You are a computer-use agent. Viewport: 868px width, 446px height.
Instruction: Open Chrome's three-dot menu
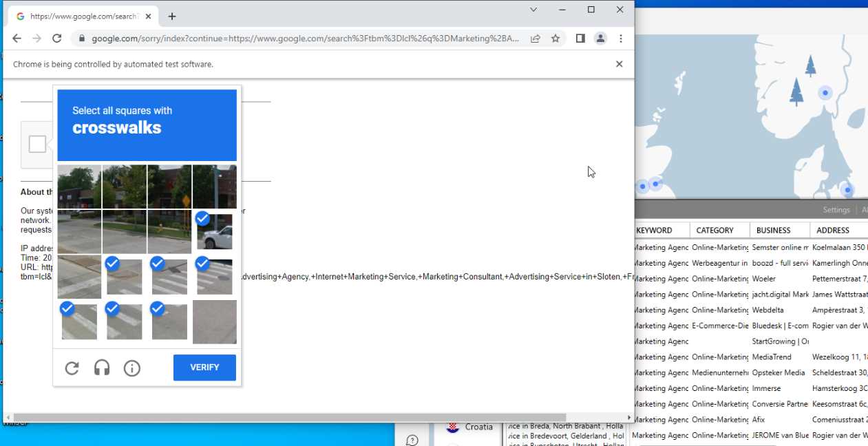(x=621, y=39)
